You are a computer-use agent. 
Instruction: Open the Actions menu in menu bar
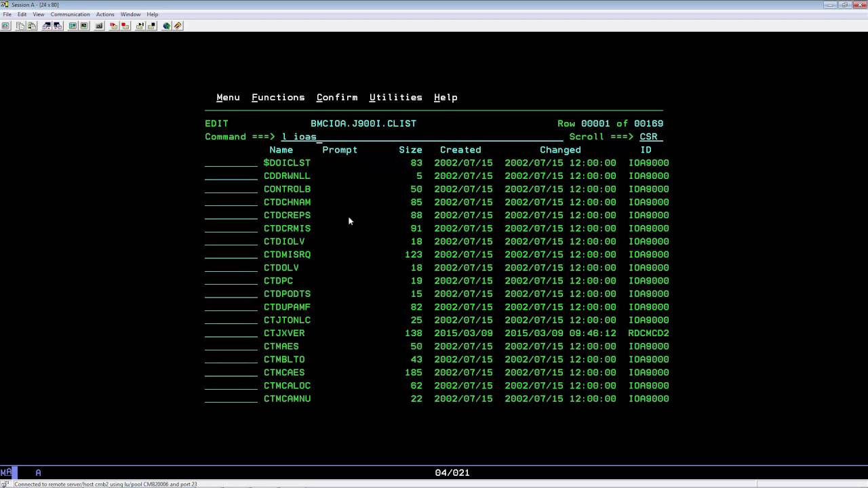click(x=105, y=14)
